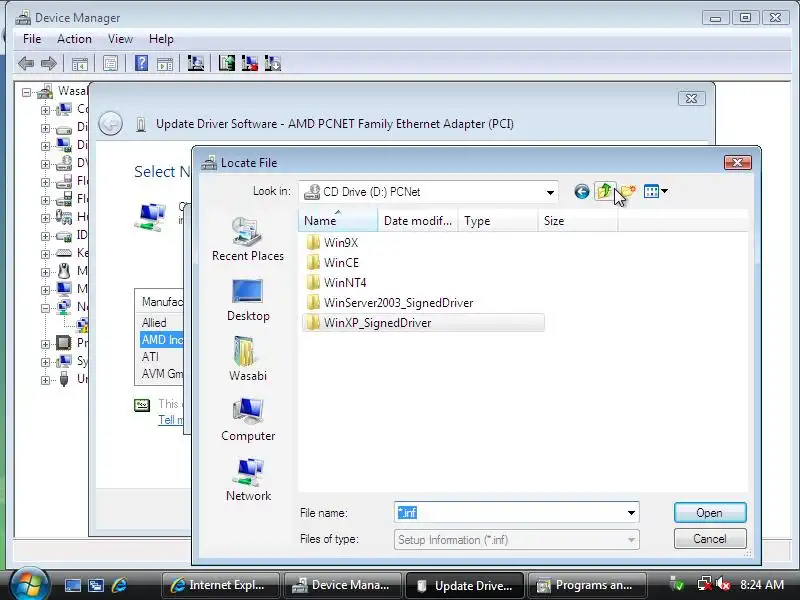The width and height of the screenshot is (800, 600).
Task: Switch to Programs and Features taskbar button
Action: (587, 585)
